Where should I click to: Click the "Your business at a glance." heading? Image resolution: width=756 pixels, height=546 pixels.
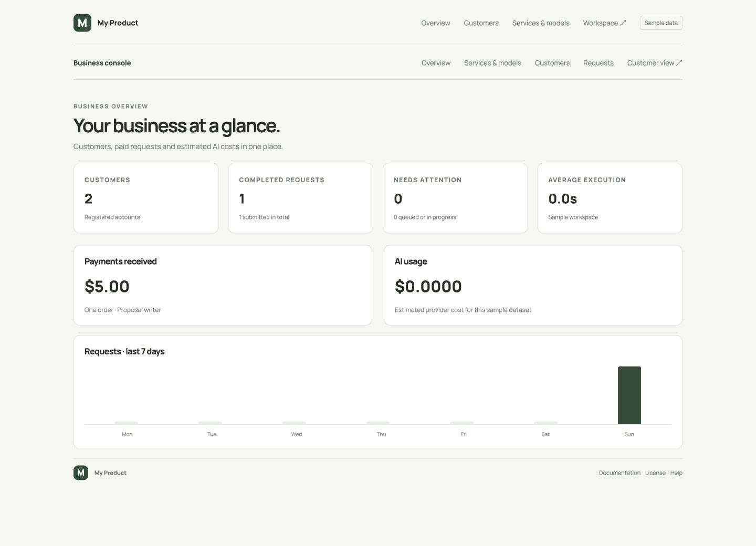pos(177,126)
